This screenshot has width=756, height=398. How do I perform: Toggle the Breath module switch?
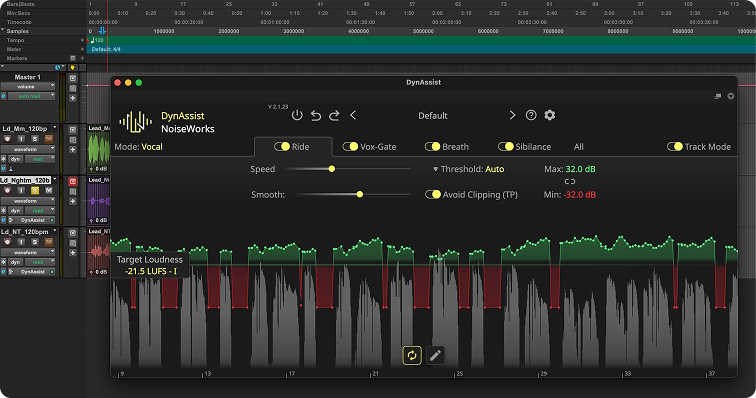tap(432, 147)
